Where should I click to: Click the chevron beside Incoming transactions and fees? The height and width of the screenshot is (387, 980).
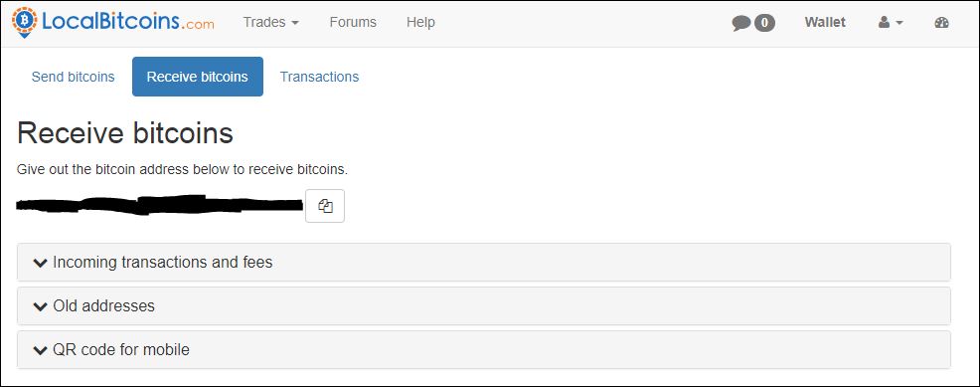40,263
